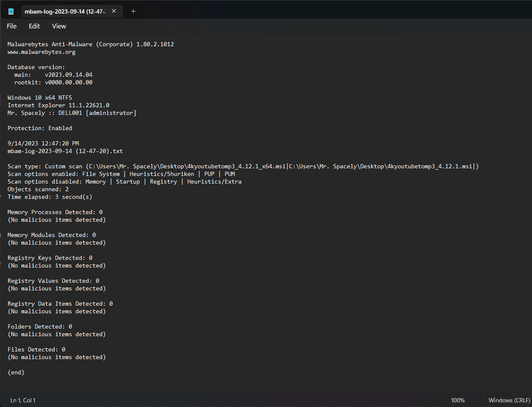532x407 pixels.
Task: Add a new tab with the plus button
Action: tap(133, 11)
